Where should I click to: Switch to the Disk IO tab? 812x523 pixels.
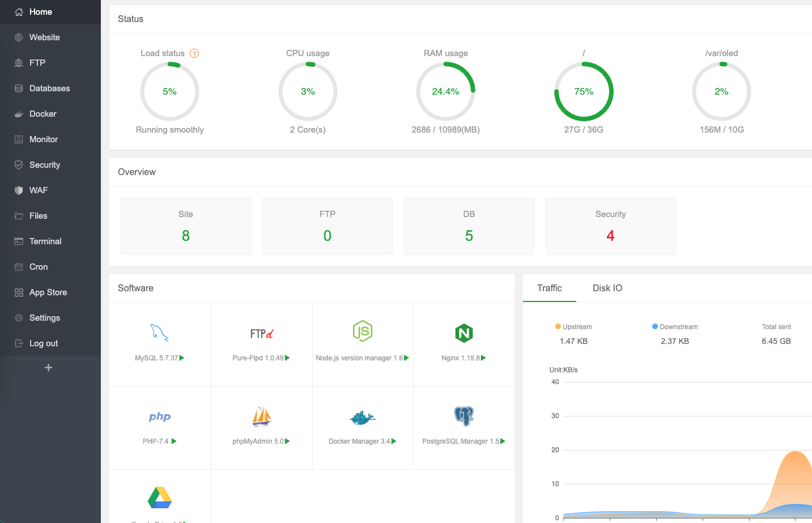[607, 288]
